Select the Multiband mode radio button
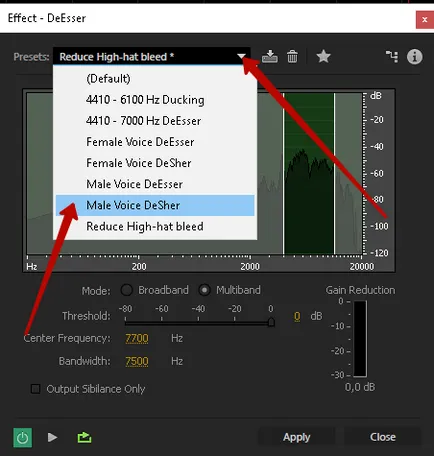Viewport: 434px width, 456px height. click(204, 290)
